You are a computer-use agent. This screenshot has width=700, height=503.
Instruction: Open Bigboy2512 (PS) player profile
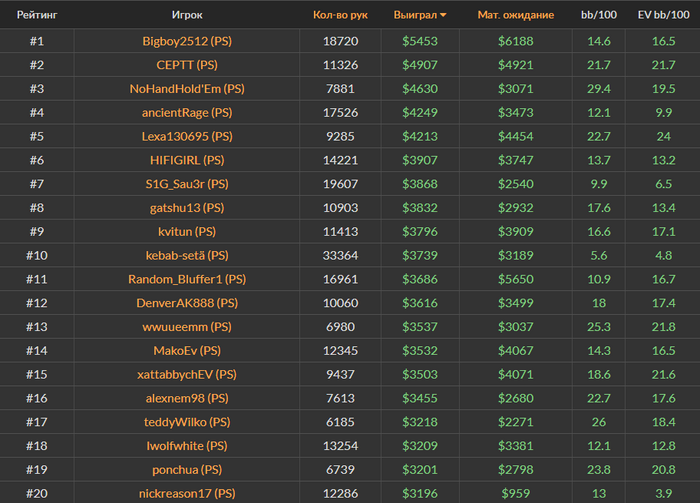click(x=187, y=41)
